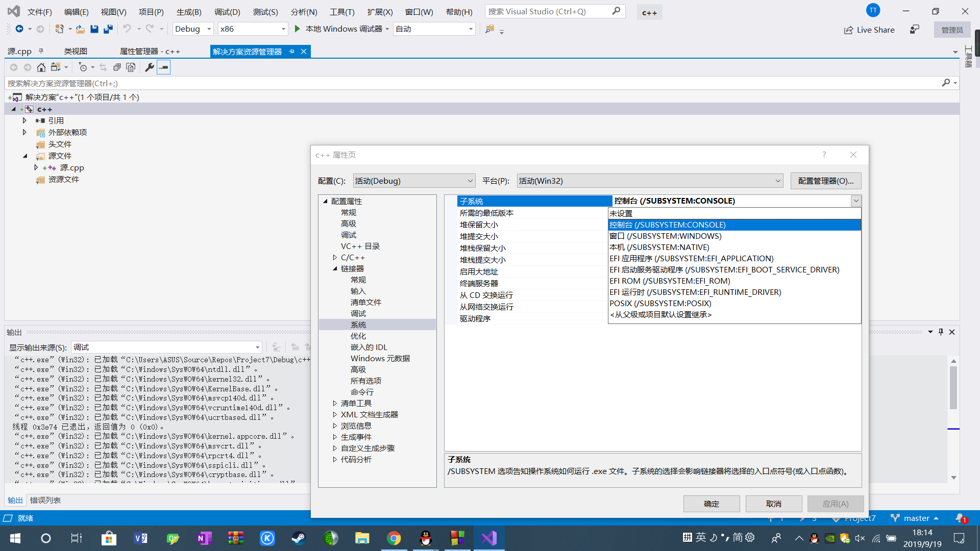Click the Solution Explorer search icon
Image resolution: width=980 pixels, height=551 pixels.
click(946, 82)
